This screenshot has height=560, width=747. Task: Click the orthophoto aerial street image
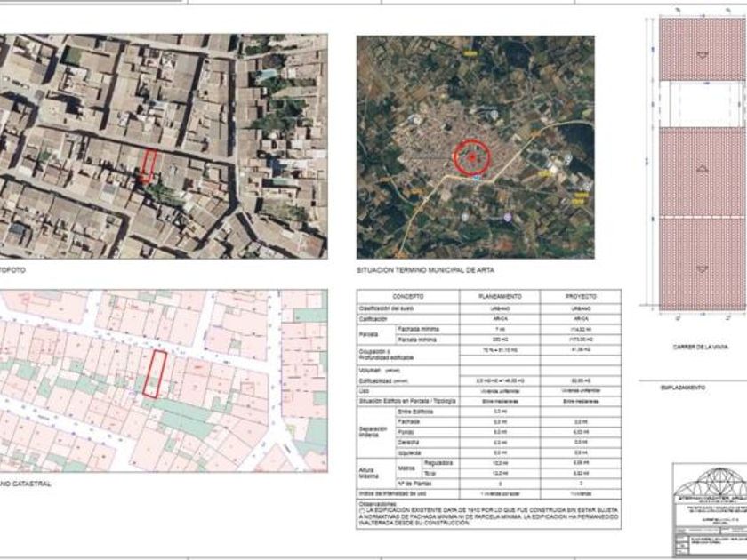point(164,146)
